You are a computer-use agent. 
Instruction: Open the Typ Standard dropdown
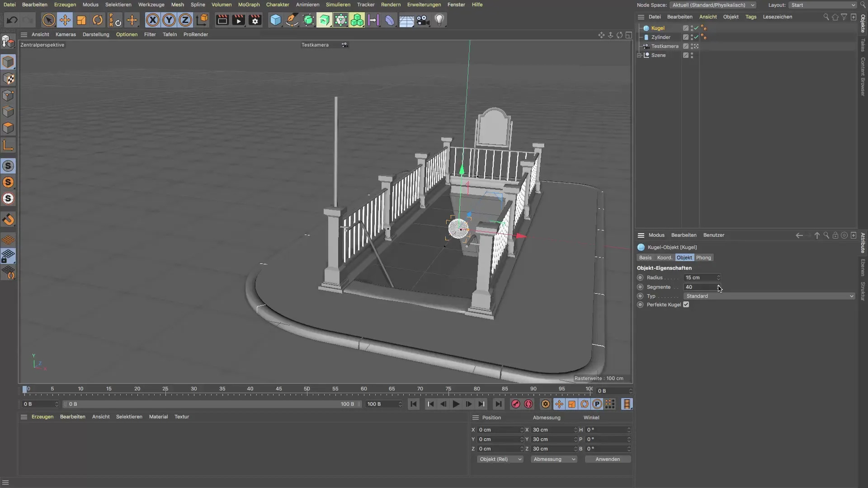769,296
